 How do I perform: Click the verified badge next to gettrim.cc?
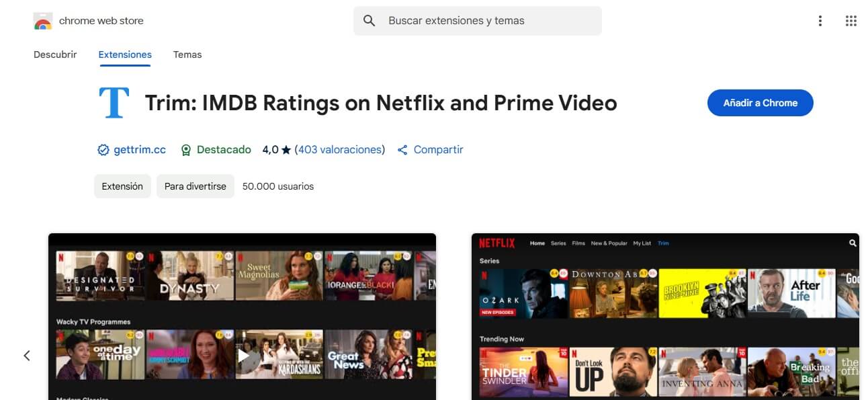[103, 150]
